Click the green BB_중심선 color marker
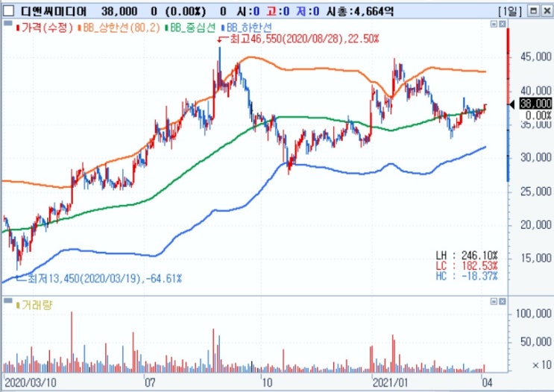 (167, 28)
